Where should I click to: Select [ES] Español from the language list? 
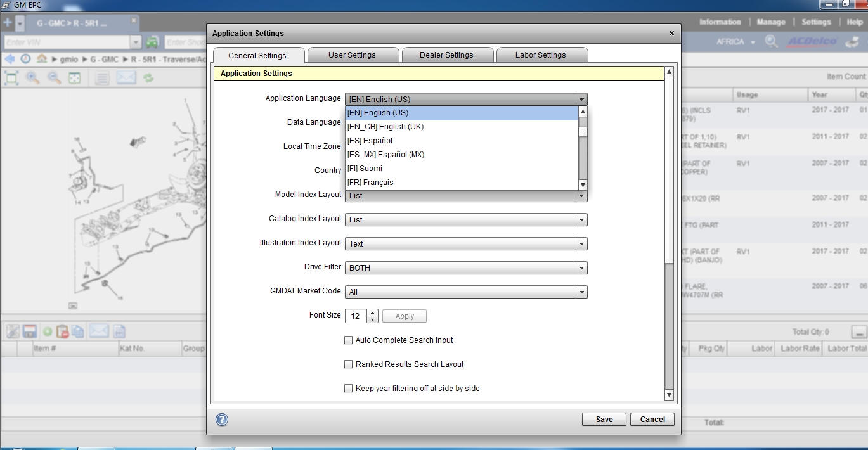462,141
